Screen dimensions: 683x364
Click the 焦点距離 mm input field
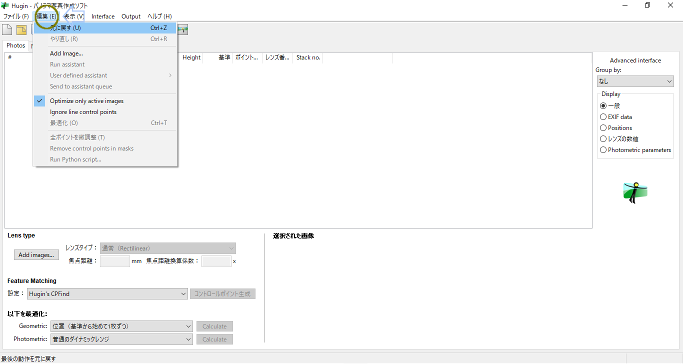[x=115, y=261]
